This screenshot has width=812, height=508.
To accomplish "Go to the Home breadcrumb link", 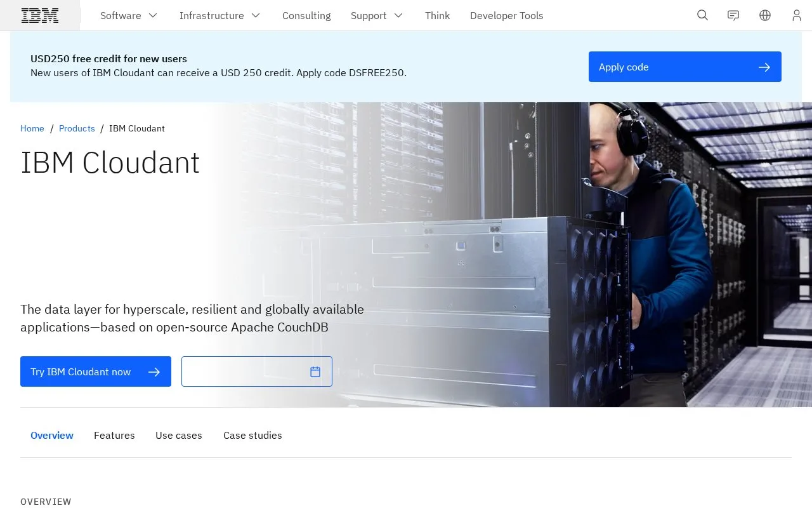I will 32,128.
